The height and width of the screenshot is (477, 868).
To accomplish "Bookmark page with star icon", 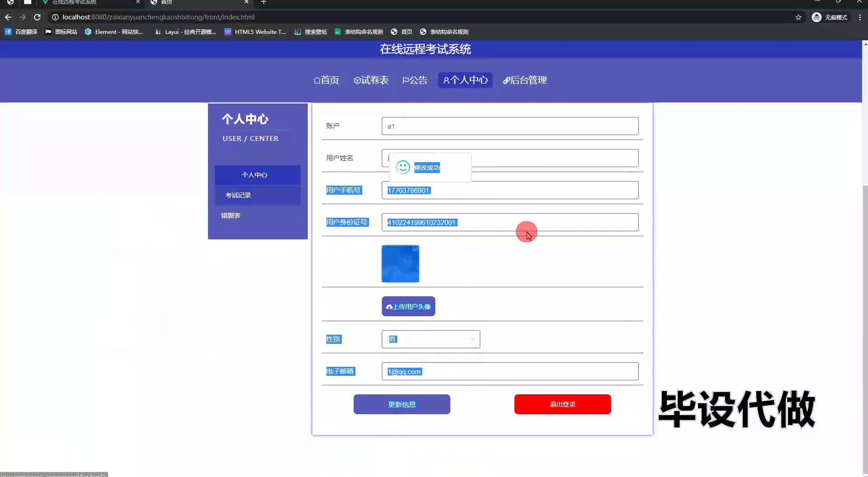I will tap(798, 17).
